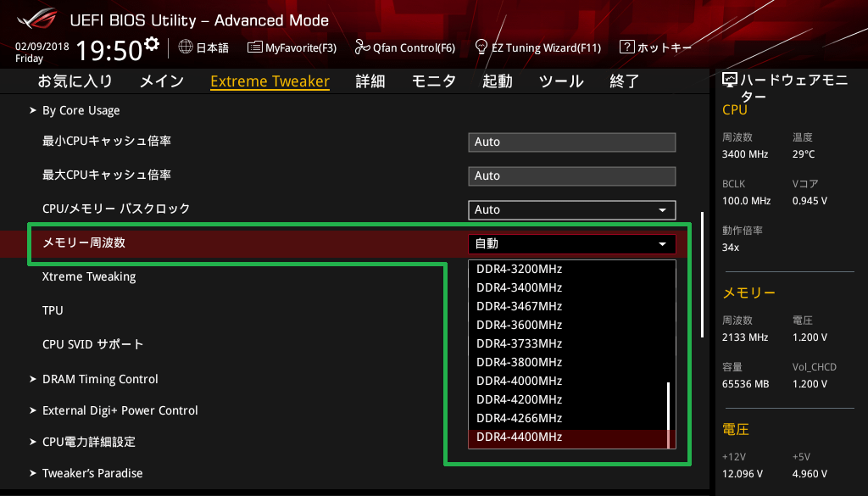
Task: Click the CPU temperature 29°C value
Action: 804,154
